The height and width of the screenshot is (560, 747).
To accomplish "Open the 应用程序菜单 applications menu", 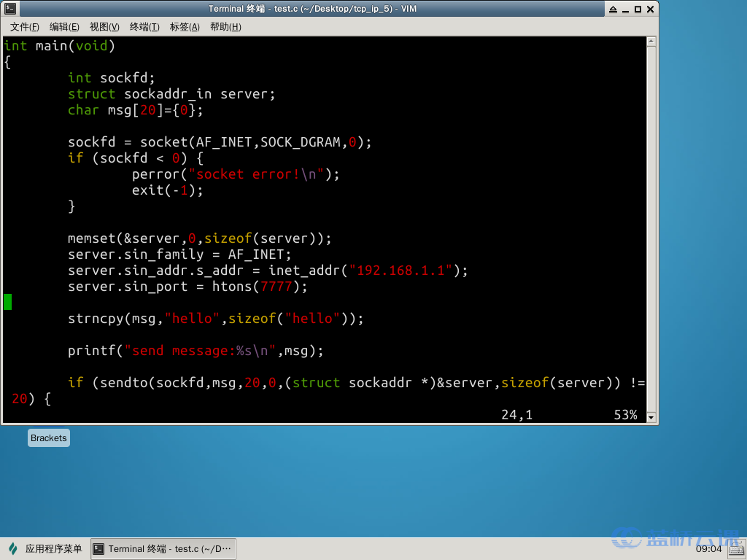I will pyautogui.click(x=45, y=548).
